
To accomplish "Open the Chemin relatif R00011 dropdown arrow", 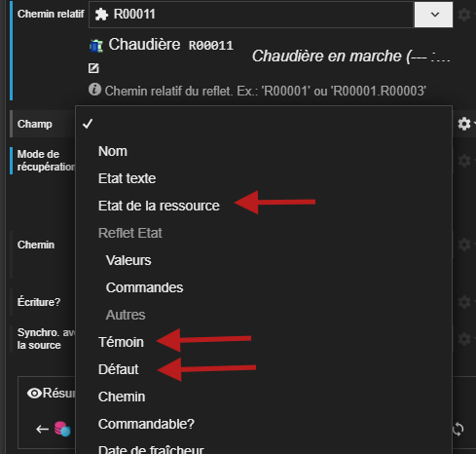I will 433,15.
